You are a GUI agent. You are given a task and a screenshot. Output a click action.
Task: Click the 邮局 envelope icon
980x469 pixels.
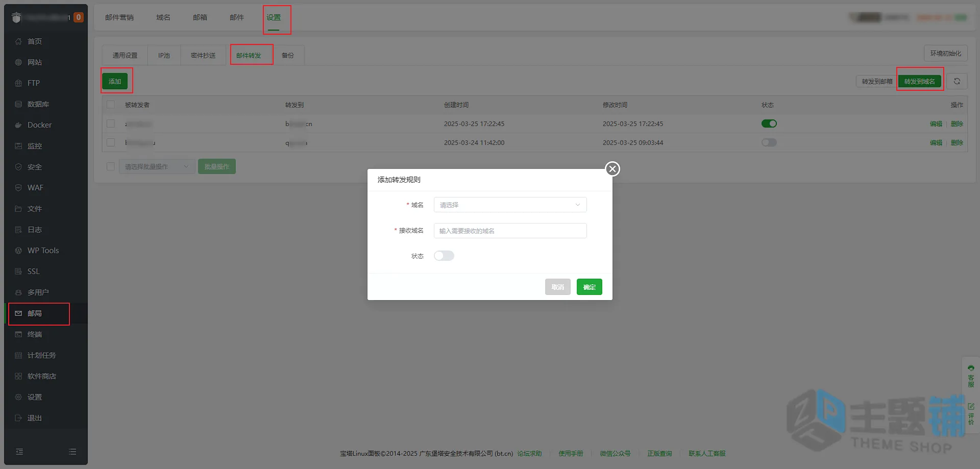click(x=18, y=313)
